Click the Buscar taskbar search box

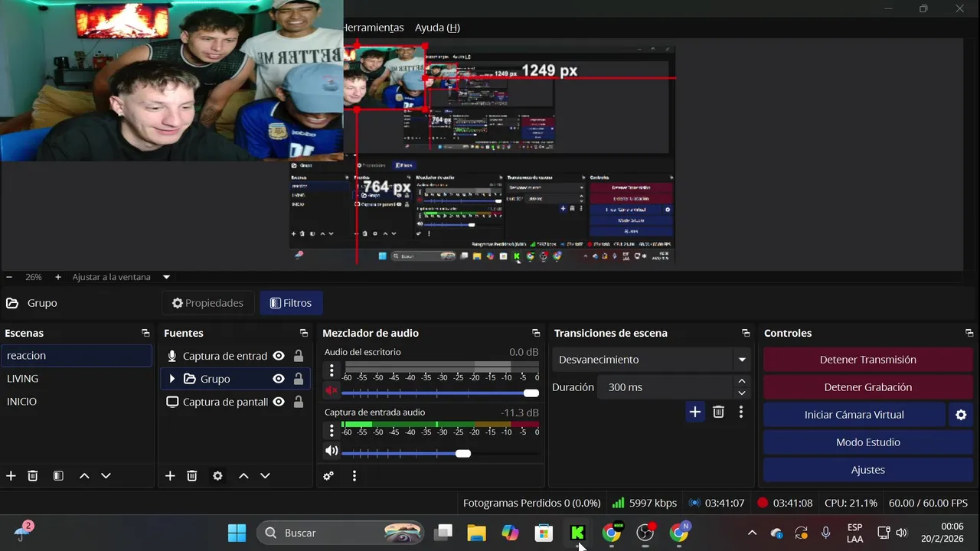[340, 533]
